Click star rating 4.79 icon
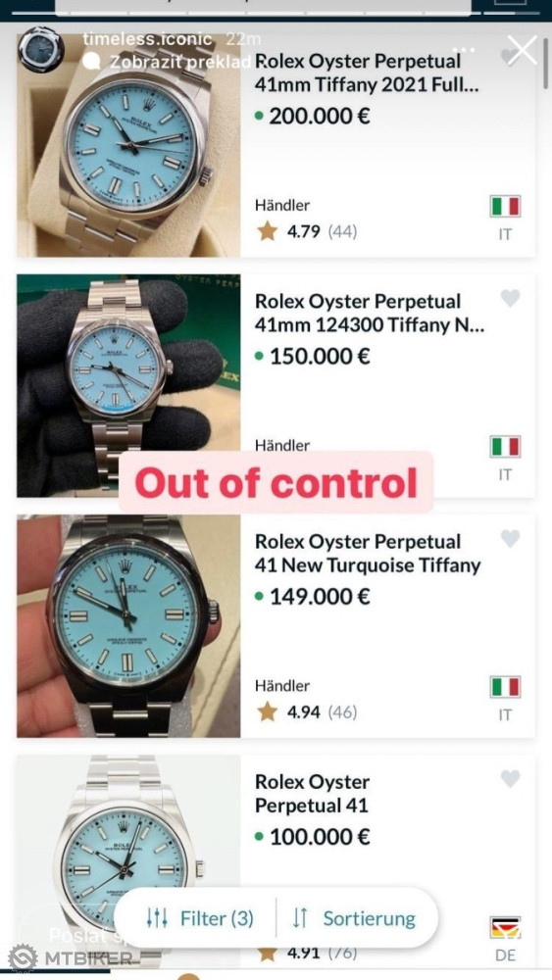Screen dimensions: 552x980 268,231
